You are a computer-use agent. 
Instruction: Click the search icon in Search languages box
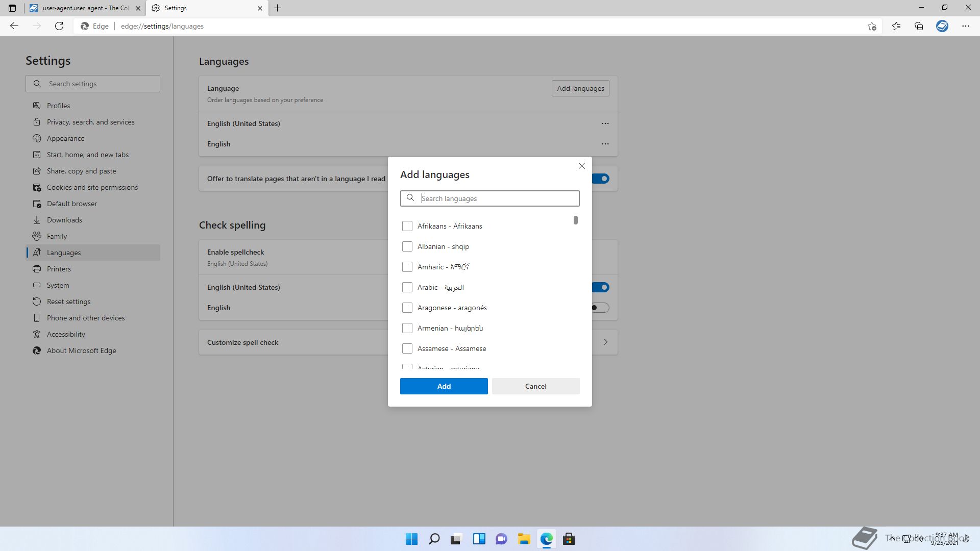pos(410,198)
